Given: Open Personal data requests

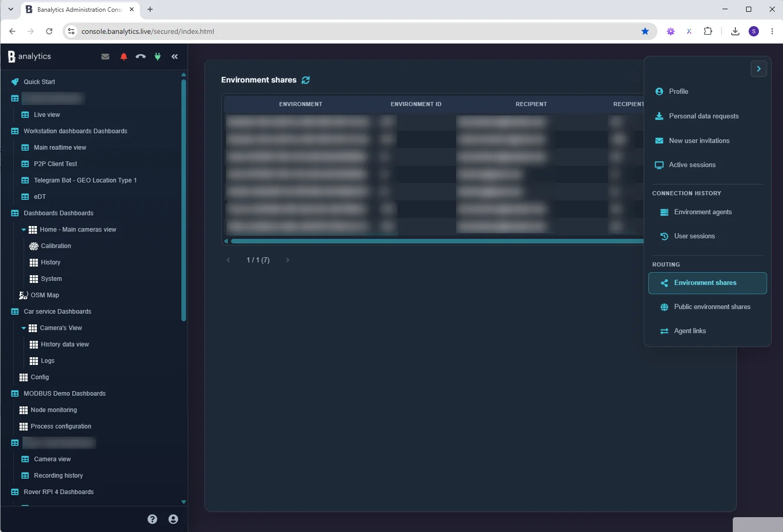Looking at the screenshot, I should coord(707,116).
